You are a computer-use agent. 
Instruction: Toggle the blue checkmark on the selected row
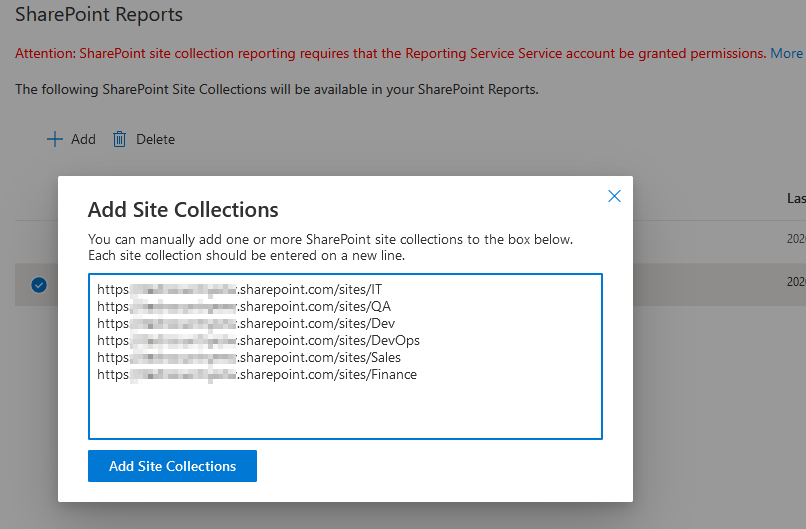pyautogui.click(x=39, y=285)
